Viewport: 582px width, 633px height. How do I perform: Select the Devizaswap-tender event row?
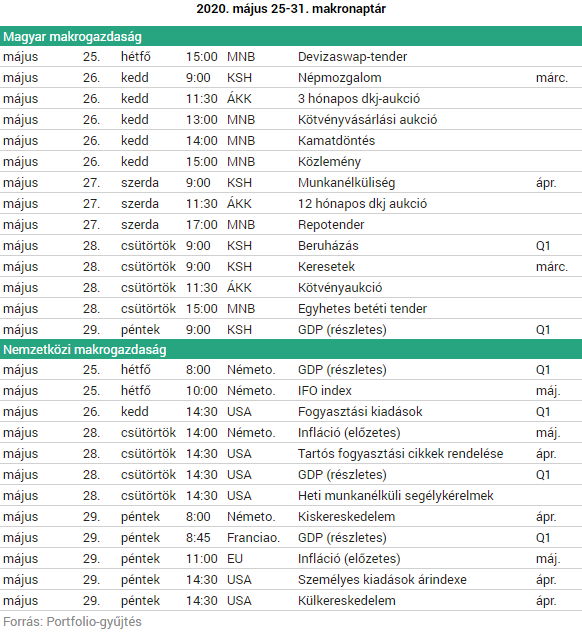291,57
